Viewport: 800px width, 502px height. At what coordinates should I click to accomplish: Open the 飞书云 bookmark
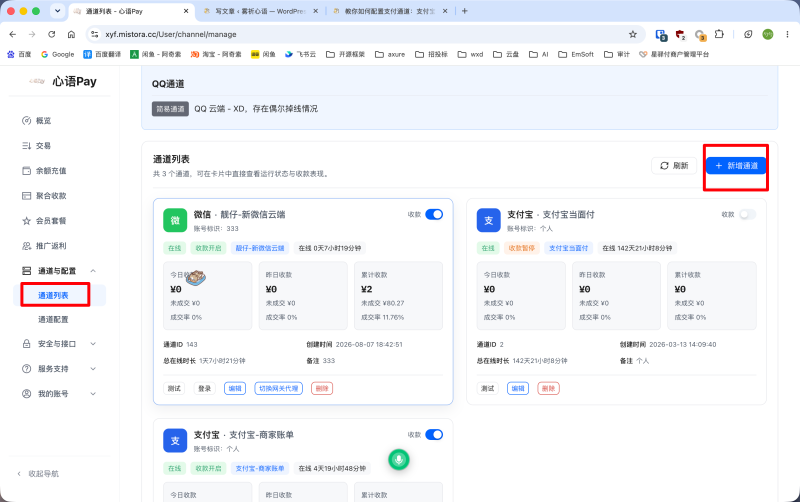[301, 54]
